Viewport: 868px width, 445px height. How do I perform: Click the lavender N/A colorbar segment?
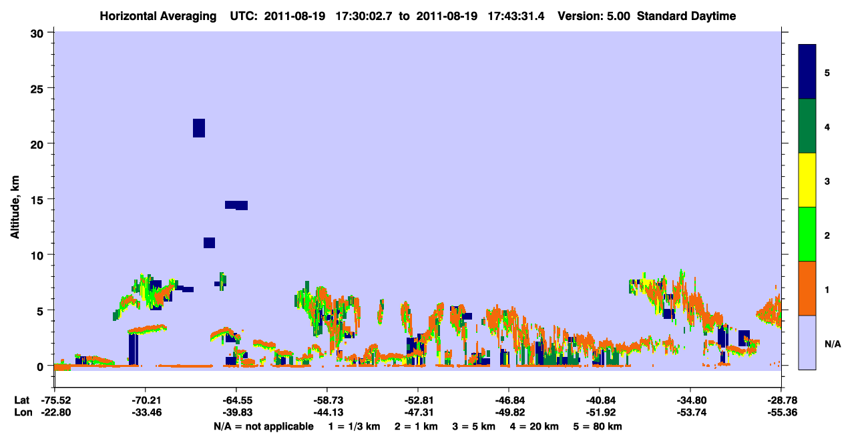(x=807, y=342)
